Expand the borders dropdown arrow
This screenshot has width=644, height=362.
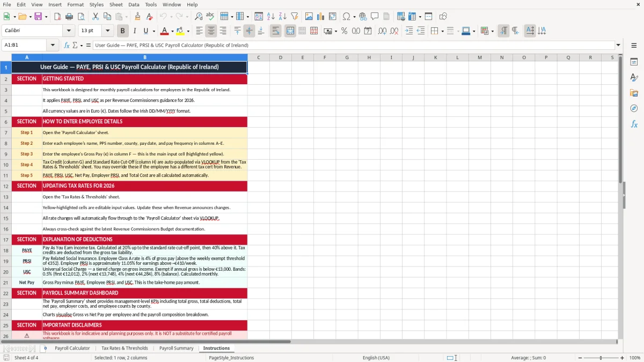[443, 31]
